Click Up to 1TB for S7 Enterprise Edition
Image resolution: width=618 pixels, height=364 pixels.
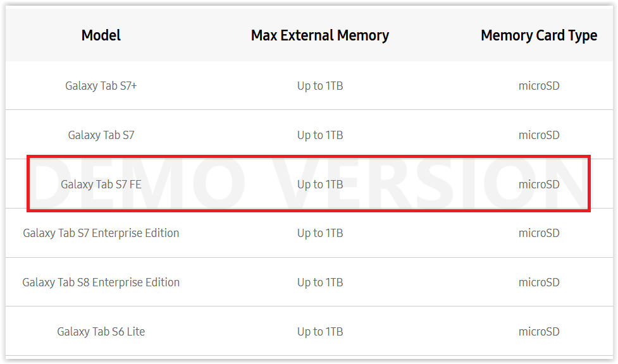(320, 233)
